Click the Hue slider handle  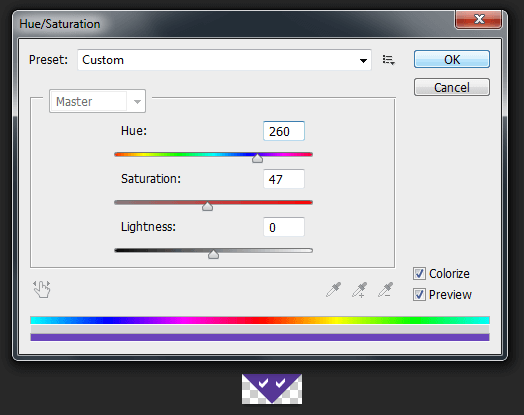(x=257, y=158)
